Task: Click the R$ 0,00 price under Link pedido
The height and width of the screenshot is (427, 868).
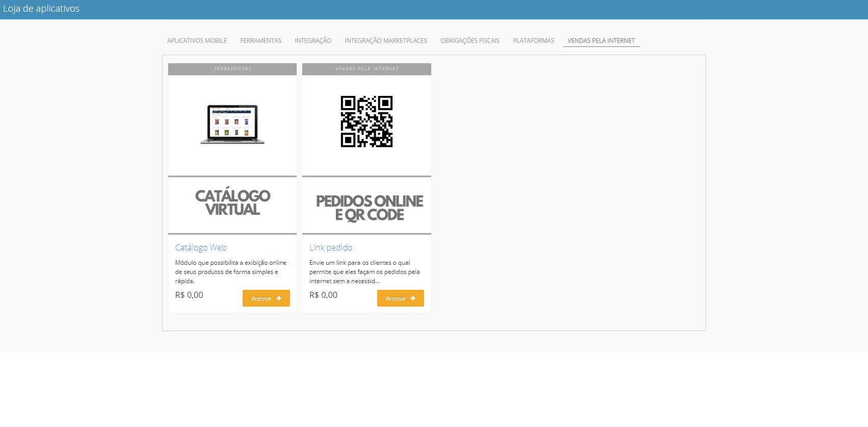Action: click(323, 295)
